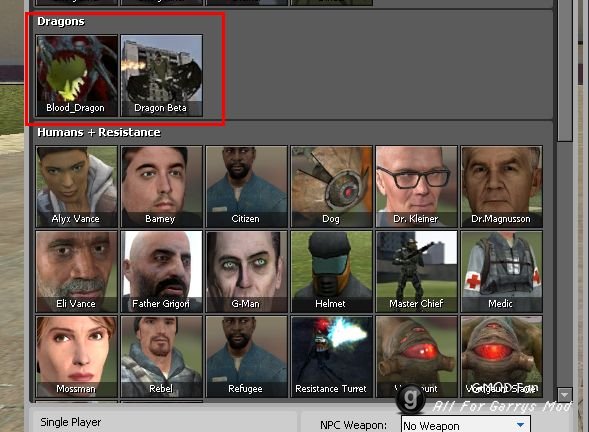Image resolution: width=589 pixels, height=432 pixels.
Task: Select the Eli Vance NPC thumbnail
Action: [x=77, y=272]
